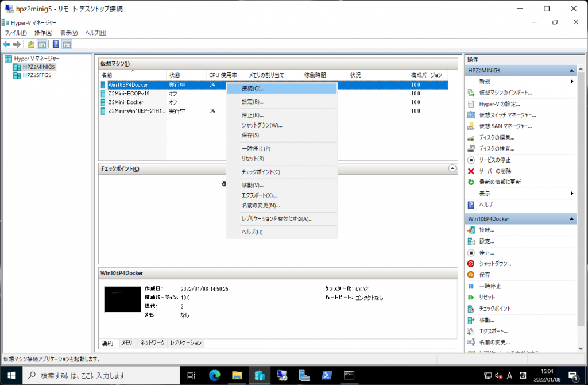
Task: Click 保存 in Win10EP4Docker actions section
Action: (484, 275)
